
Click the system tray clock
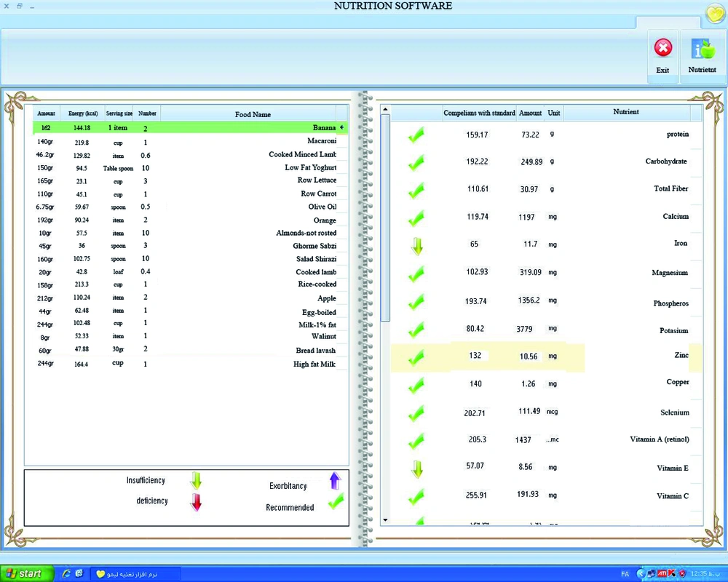706,574
